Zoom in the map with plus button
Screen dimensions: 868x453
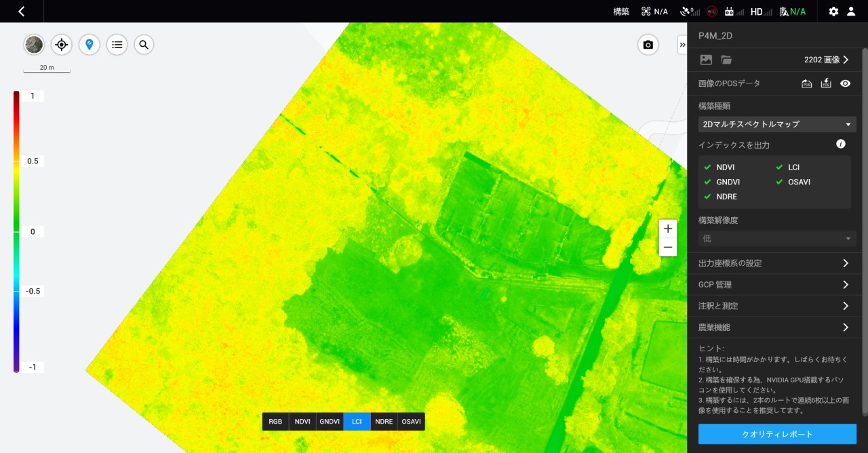pyautogui.click(x=668, y=229)
